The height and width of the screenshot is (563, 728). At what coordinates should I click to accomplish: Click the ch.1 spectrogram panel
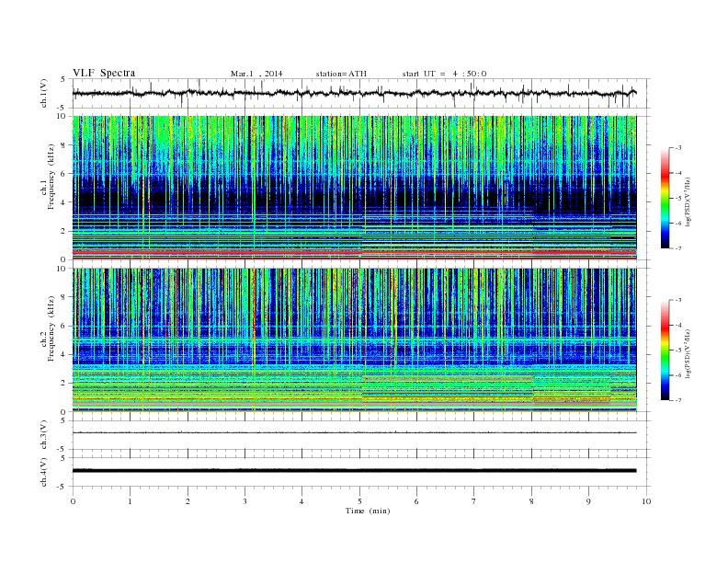[x=354, y=188]
